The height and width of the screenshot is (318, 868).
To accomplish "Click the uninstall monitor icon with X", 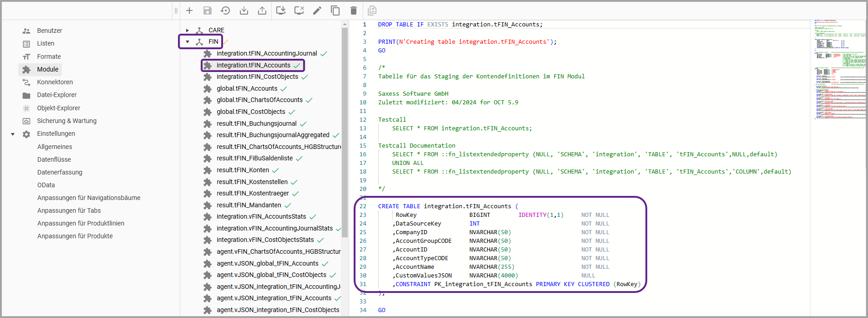I will pyautogui.click(x=299, y=10).
